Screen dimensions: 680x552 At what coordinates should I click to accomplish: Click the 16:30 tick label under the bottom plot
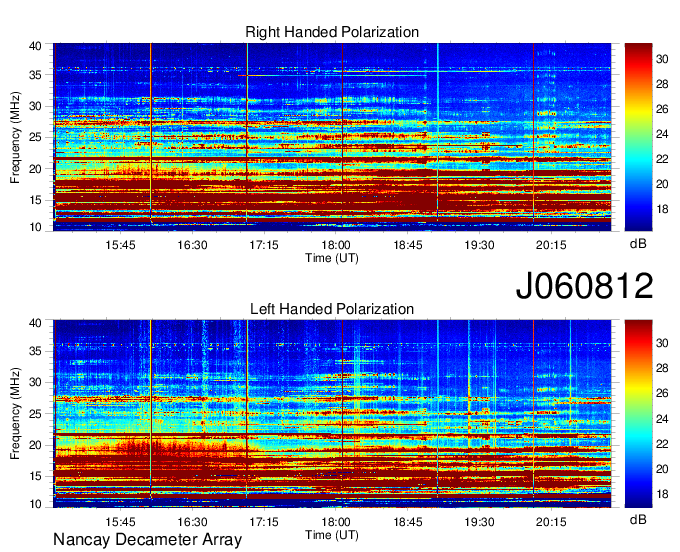192,522
